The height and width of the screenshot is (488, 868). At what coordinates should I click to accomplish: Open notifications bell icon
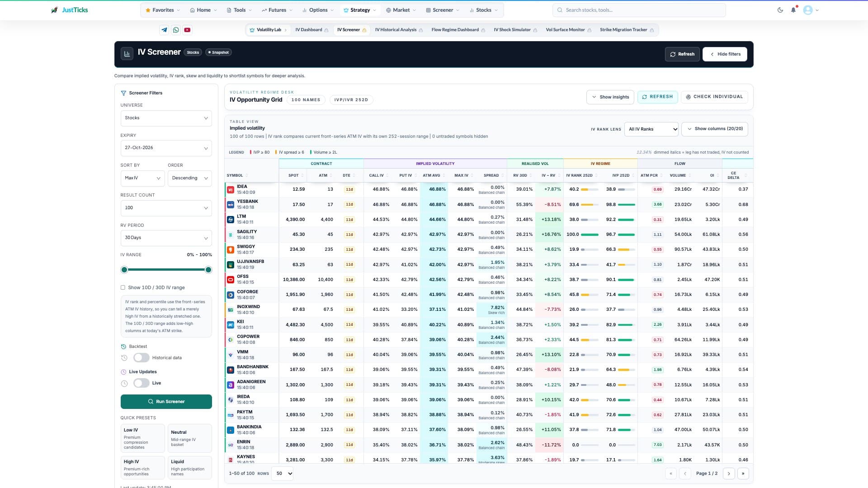(793, 10)
